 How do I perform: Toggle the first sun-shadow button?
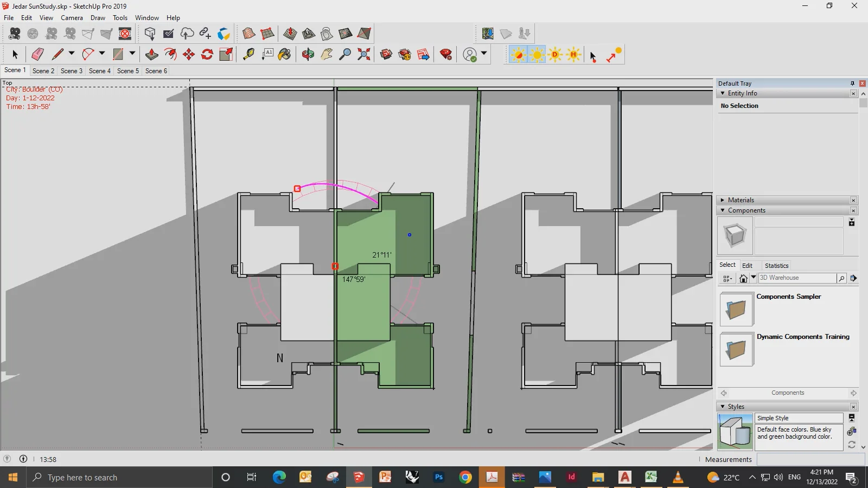pos(518,54)
